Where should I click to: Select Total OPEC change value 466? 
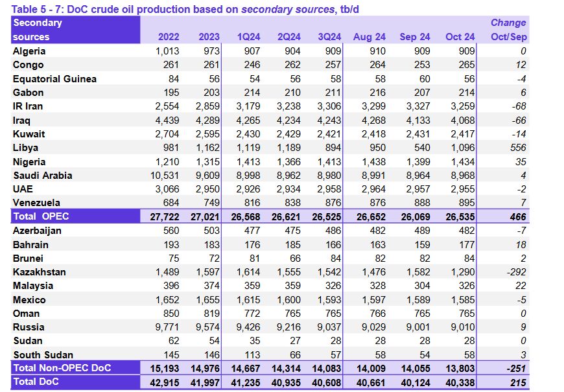[516, 216]
